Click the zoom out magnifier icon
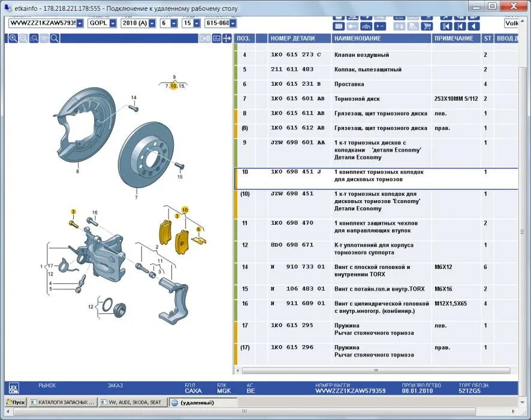The image size is (531, 420). click(23, 38)
